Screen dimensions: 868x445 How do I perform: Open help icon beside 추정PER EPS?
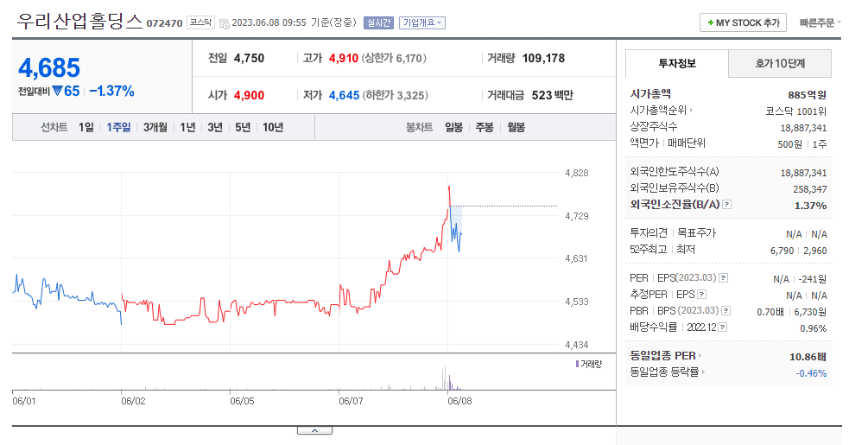702,295
